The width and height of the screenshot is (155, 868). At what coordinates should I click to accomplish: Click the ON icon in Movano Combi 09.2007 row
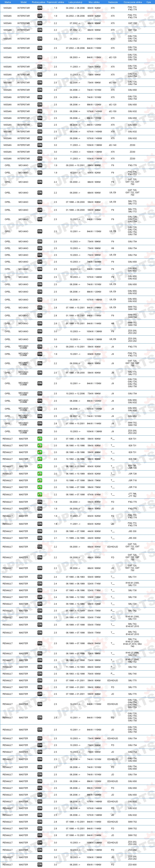click(x=40, y=416)
